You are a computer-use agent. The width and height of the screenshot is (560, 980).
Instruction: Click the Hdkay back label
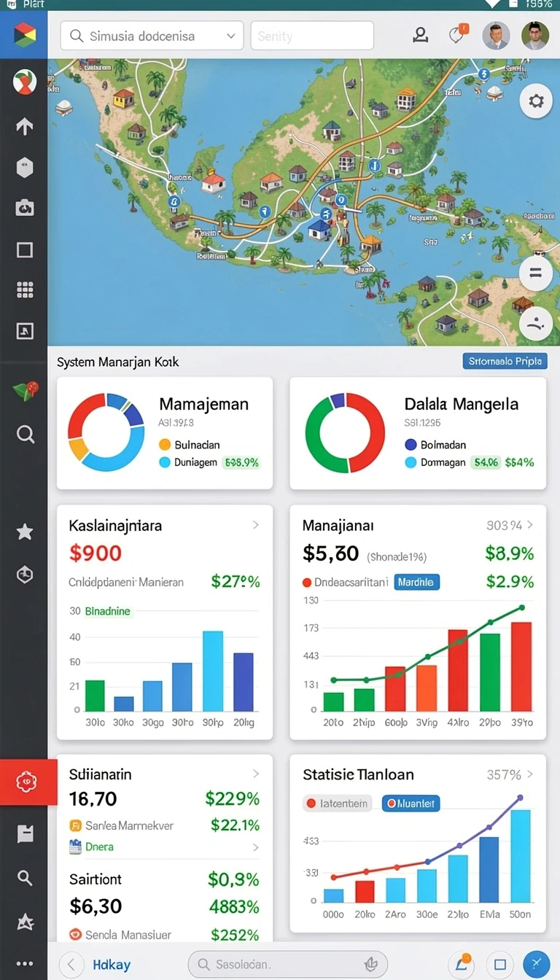[x=112, y=965]
